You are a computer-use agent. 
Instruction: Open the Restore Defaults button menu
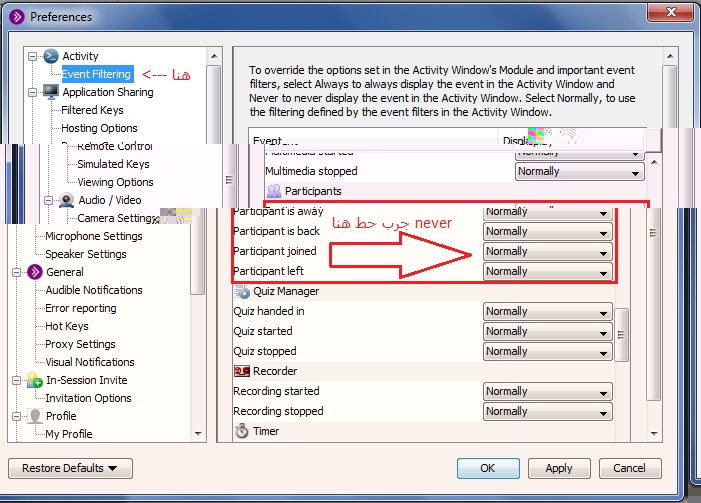(x=70, y=468)
